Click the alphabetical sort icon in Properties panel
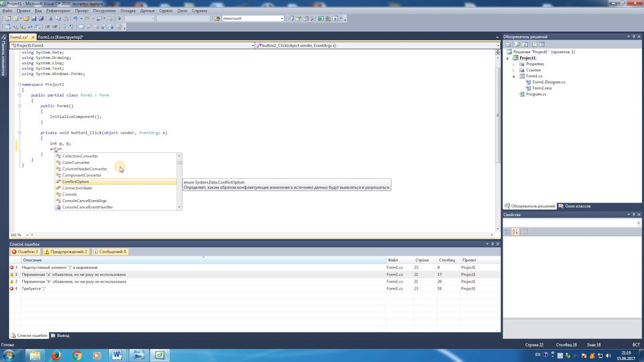 point(515,232)
